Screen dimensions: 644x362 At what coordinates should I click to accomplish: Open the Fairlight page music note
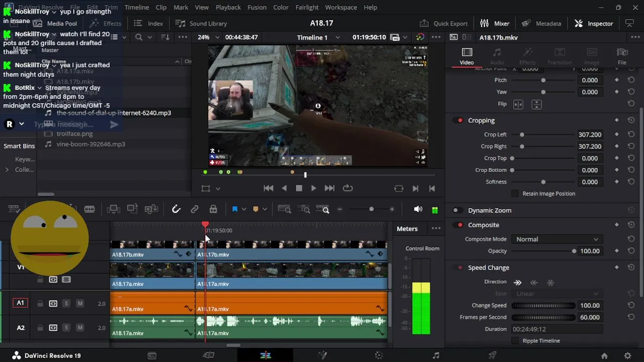(x=436, y=355)
